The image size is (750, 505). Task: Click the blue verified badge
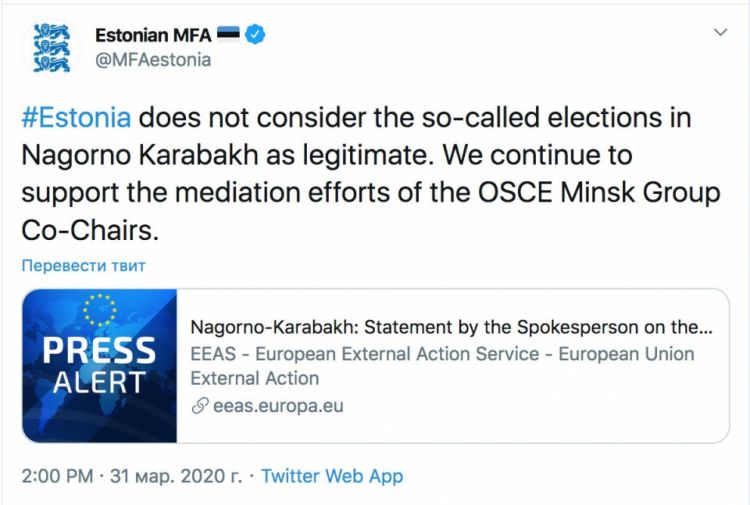pyautogui.click(x=256, y=35)
